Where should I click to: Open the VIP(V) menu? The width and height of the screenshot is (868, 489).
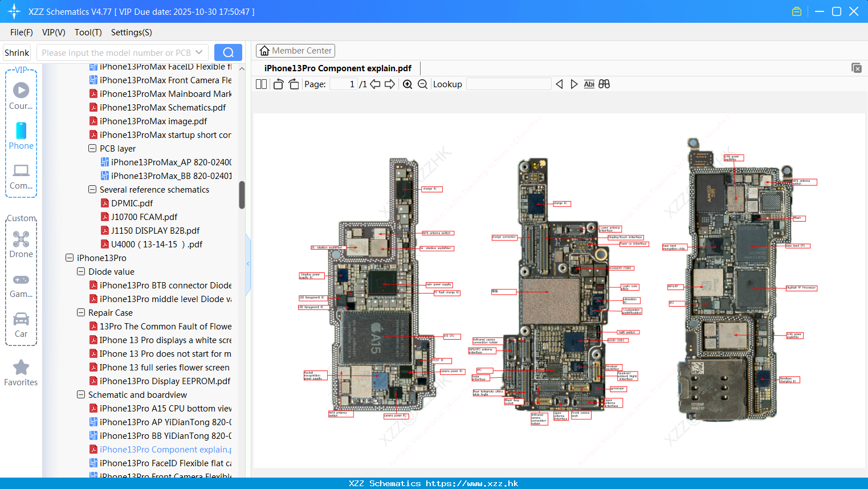point(54,32)
